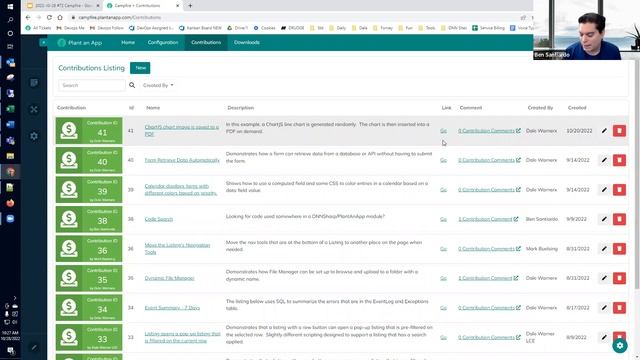Click the pencil icon for contribution 33

[x=604, y=337]
